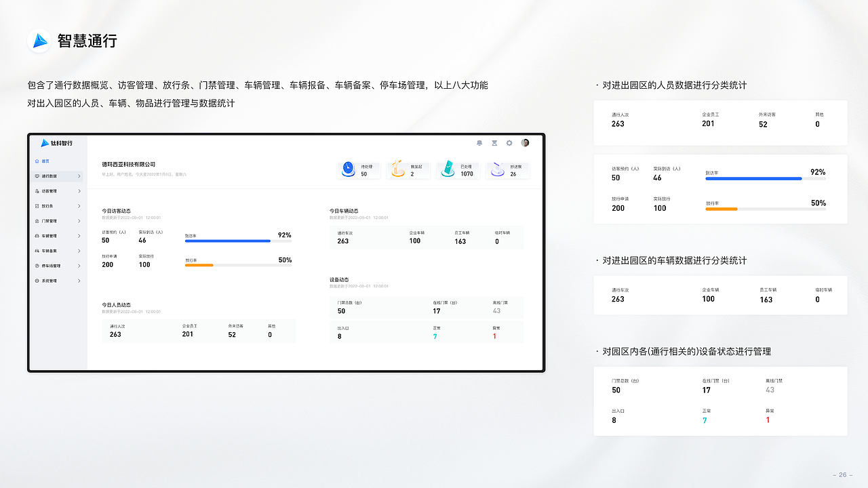The image size is (868, 488).
Task: Click 门禁总数 value 50 in the right device card
Action: tap(616, 390)
